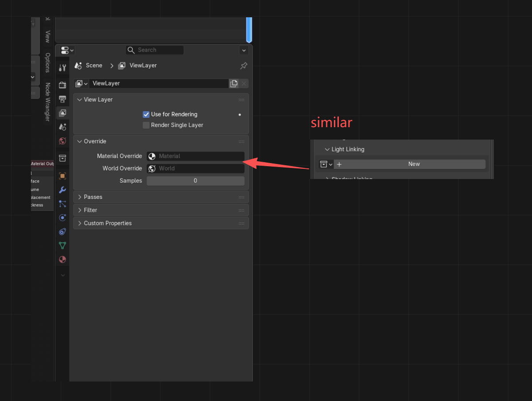The width and height of the screenshot is (532, 401).
Task: Click ViewLayer in the breadcrumb
Action: [143, 66]
